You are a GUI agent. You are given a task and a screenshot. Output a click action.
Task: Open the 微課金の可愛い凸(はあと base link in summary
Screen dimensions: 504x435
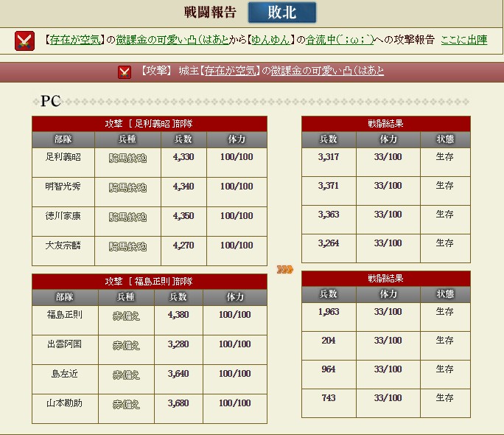point(172,40)
